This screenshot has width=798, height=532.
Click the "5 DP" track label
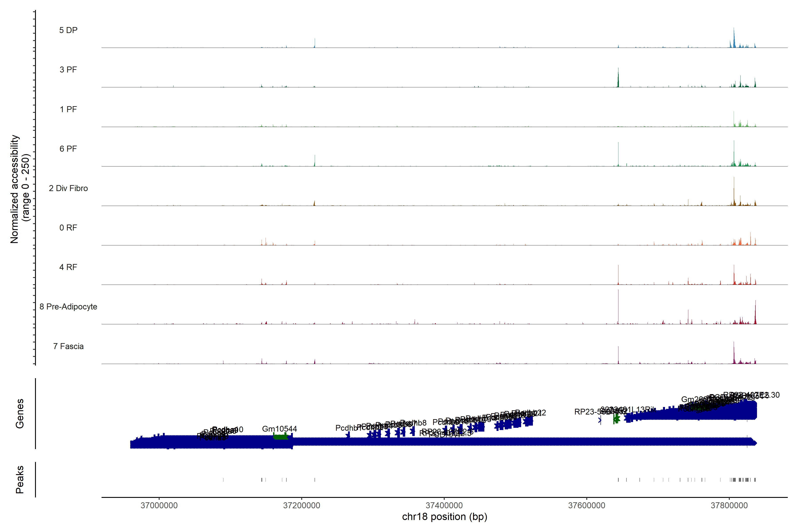point(68,30)
